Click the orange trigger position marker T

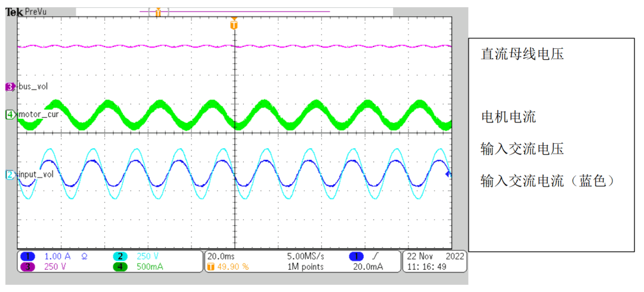pos(234,26)
